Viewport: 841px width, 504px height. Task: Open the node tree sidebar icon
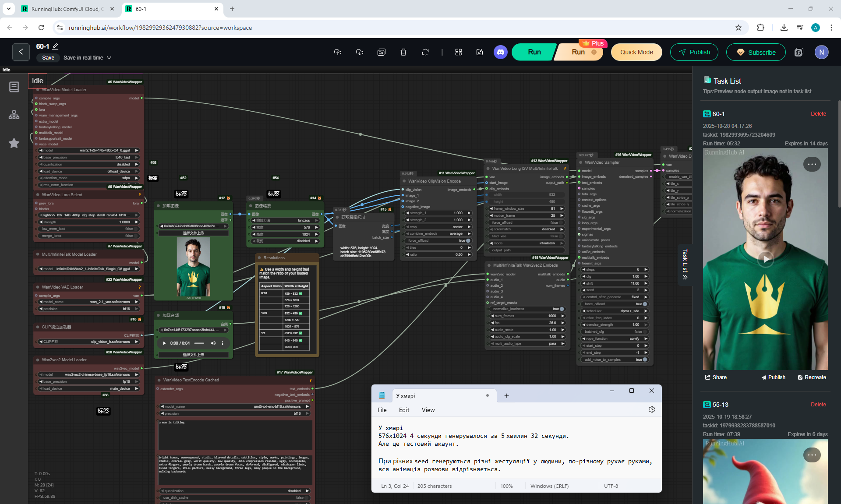[x=14, y=115]
